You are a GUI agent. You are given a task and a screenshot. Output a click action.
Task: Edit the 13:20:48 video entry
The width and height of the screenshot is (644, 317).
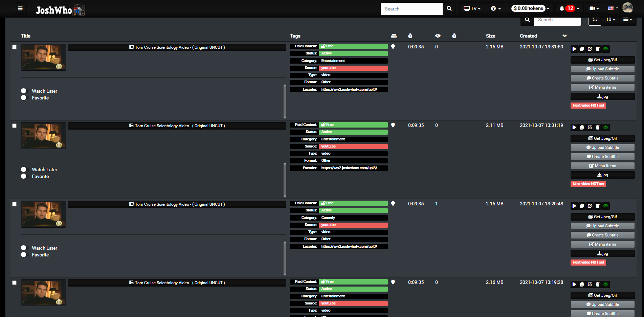(590, 206)
